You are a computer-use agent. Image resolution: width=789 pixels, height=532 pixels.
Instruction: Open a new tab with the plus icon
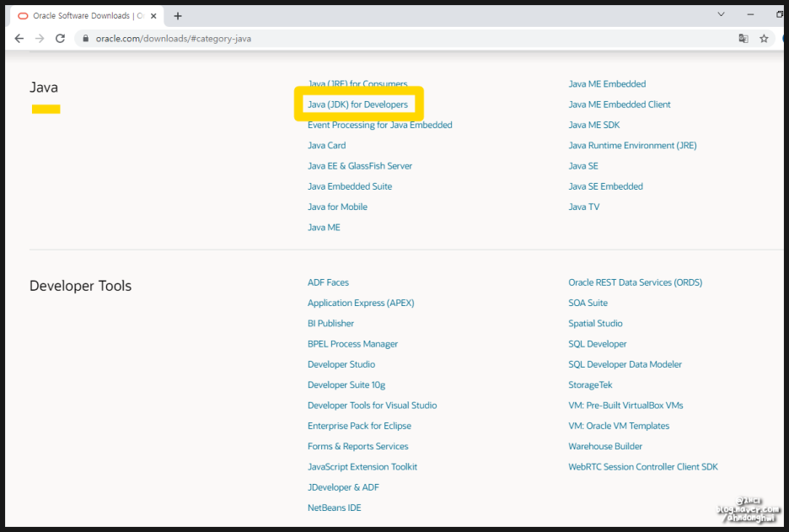point(178,16)
